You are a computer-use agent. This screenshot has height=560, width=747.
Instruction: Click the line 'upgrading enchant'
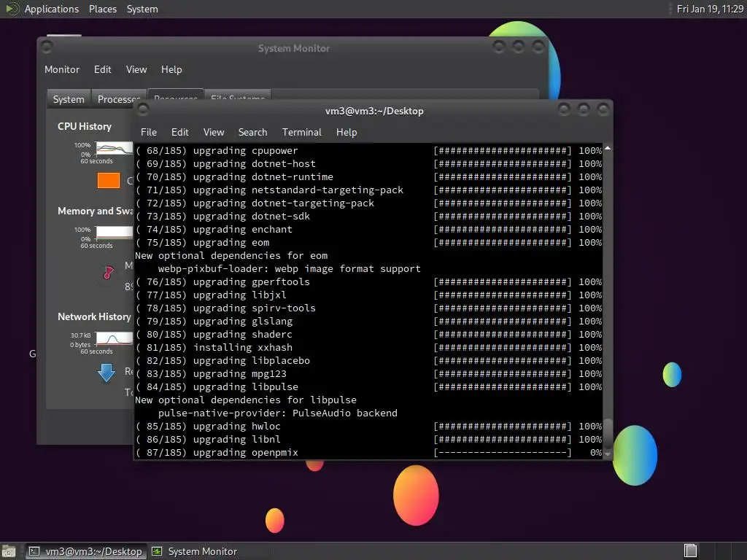(x=368, y=230)
